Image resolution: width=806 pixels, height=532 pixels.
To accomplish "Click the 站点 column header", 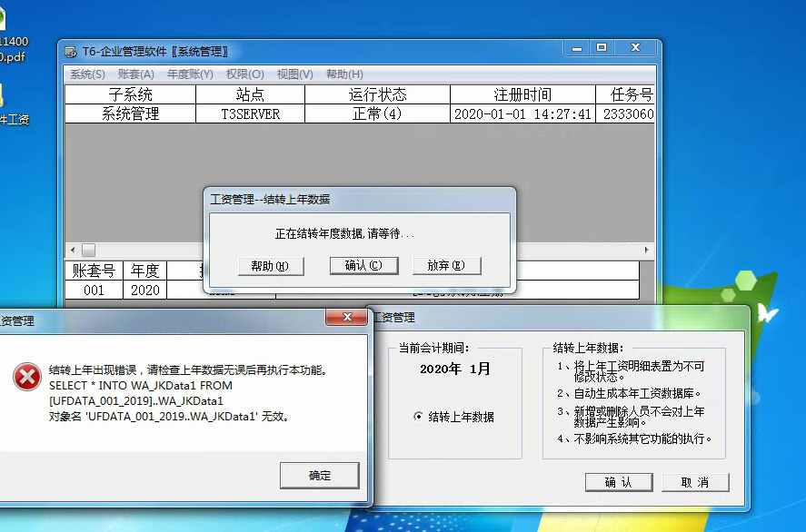I will pos(250,94).
